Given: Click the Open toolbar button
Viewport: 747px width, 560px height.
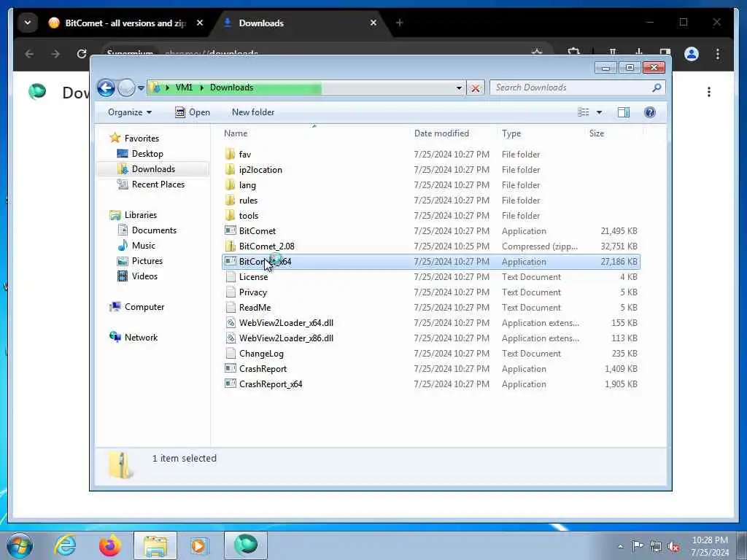Looking at the screenshot, I should (193, 112).
